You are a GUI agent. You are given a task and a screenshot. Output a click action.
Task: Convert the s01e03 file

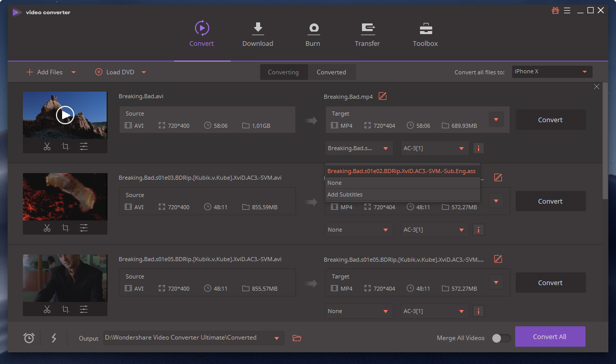point(550,202)
